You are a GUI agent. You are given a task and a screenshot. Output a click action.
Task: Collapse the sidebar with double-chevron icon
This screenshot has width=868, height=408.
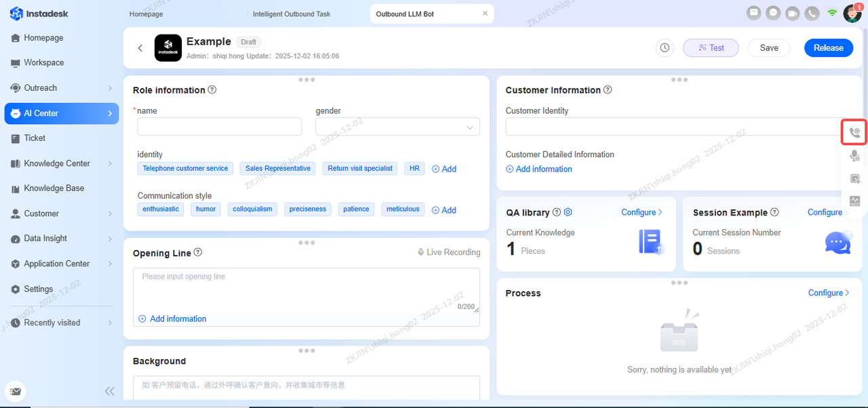coord(109,391)
